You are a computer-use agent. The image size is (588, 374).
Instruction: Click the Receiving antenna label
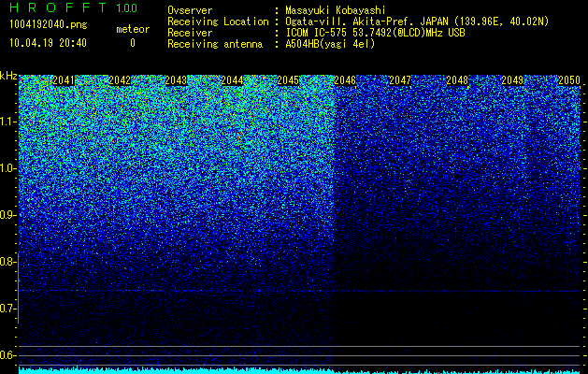[x=215, y=44]
